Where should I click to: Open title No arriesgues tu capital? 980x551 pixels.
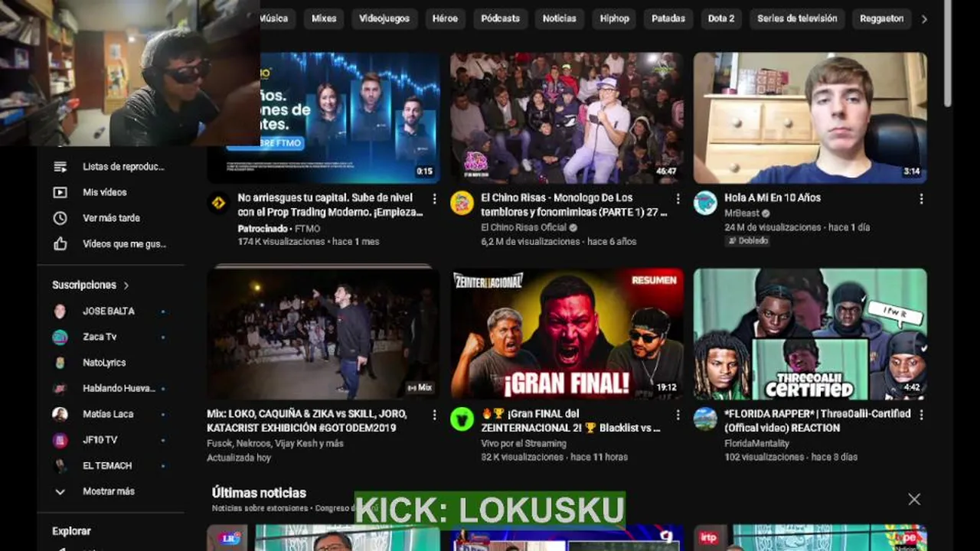[x=330, y=205]
